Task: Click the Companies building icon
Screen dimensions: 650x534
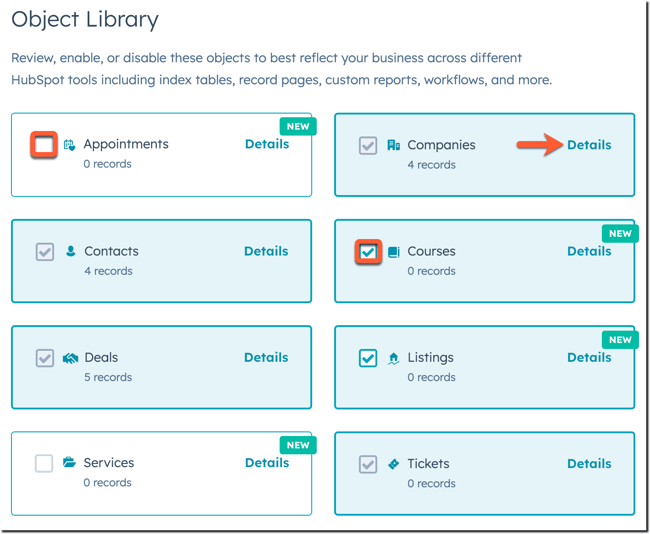Action: [x=393, y=145]
